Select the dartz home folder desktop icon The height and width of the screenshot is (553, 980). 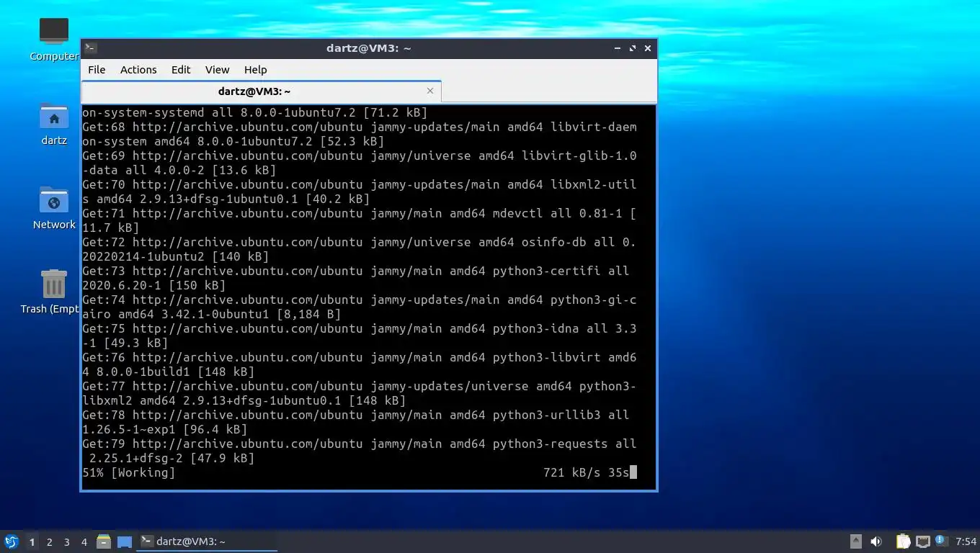point(54,124)
